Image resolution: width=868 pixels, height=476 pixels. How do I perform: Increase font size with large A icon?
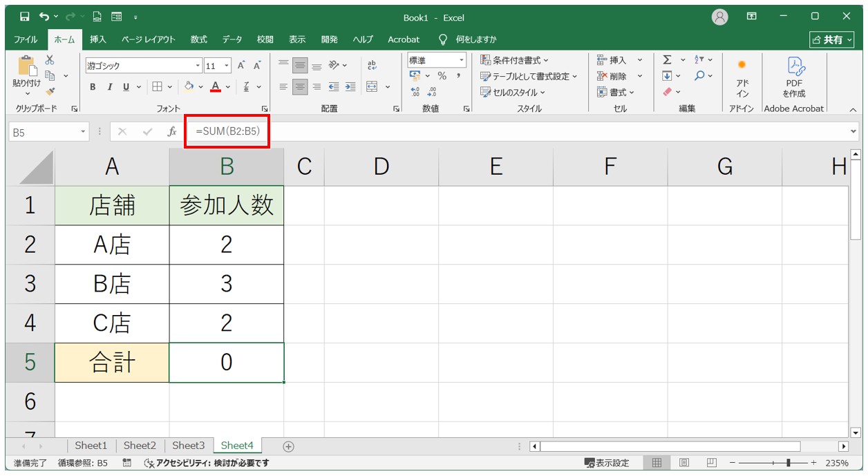coord(242,66)
